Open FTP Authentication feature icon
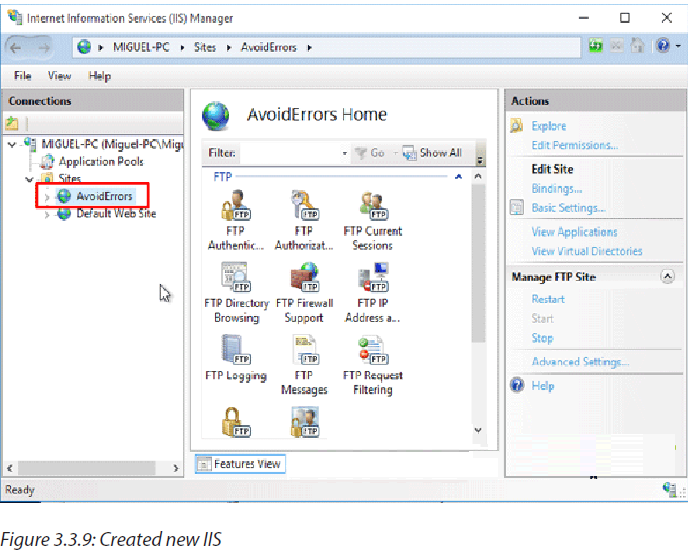Screen dimensions: 699x553 tap(236, 220)
